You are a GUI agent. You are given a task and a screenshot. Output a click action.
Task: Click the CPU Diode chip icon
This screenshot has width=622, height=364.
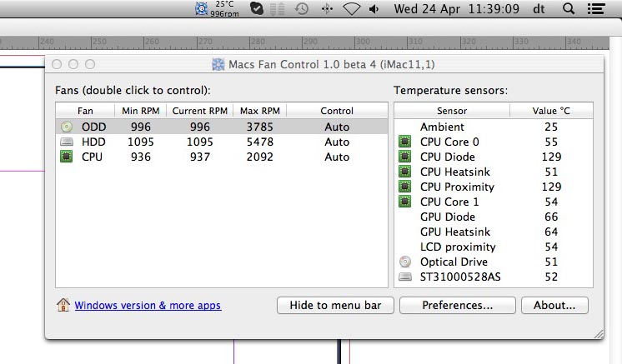click(404, 157)
